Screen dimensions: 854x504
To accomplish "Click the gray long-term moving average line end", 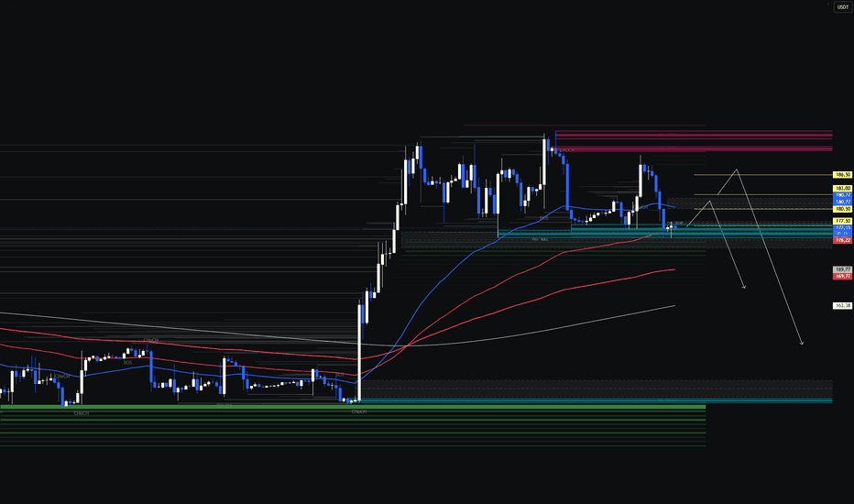I will [674, 306].
